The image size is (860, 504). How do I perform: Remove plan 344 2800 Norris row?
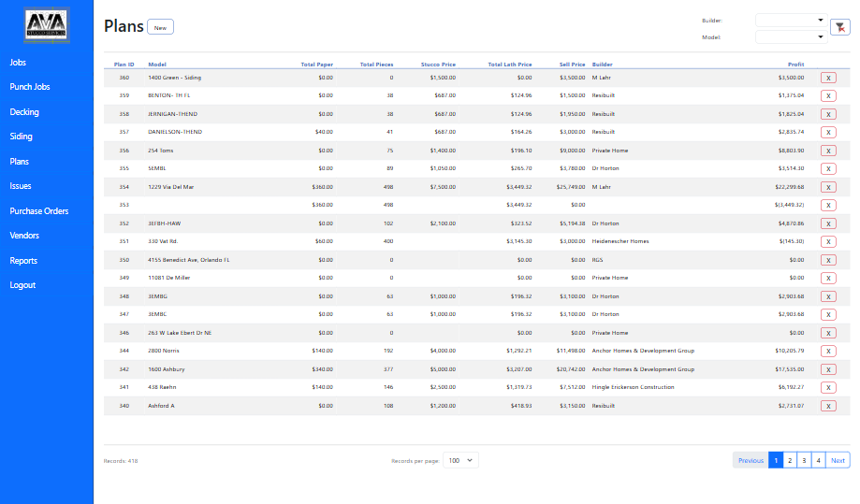(x=827, y=352)
